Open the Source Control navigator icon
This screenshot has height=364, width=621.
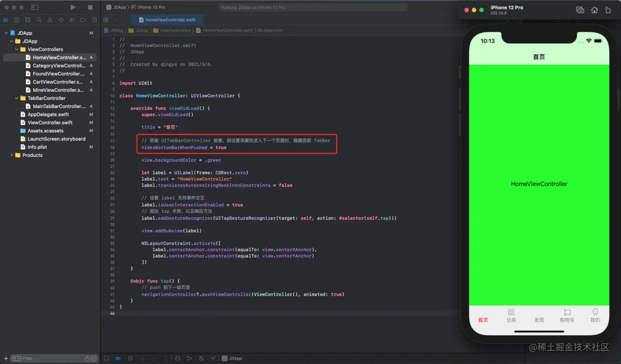pyautogui.click(x=17, y=20)
